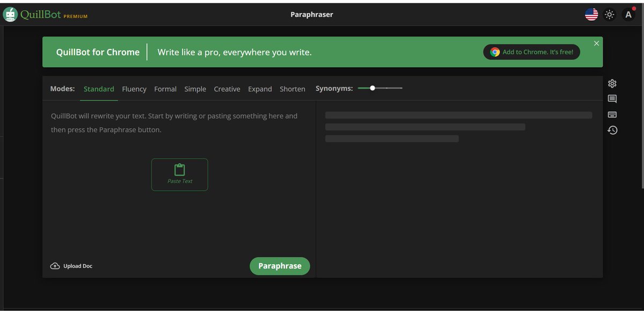Click the Paraphraser page title
The height and width of the screenshot is (311, 644).
(x=312, y=15)
